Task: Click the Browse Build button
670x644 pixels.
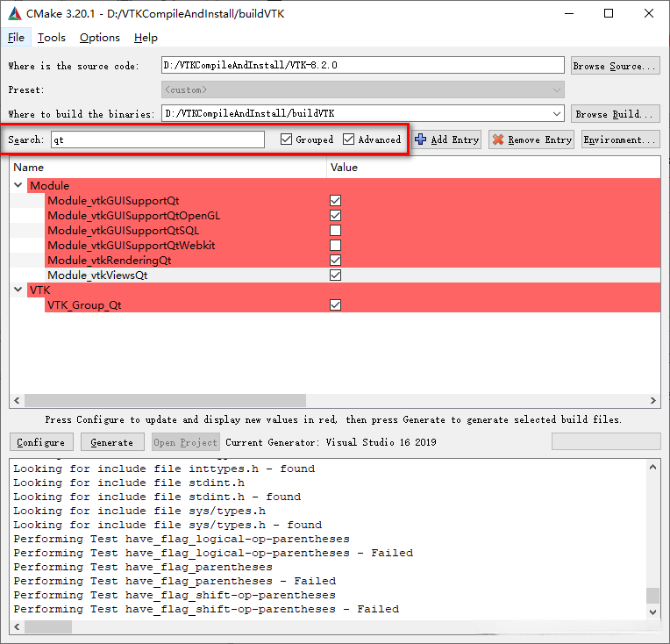Action: coord(616,114)
